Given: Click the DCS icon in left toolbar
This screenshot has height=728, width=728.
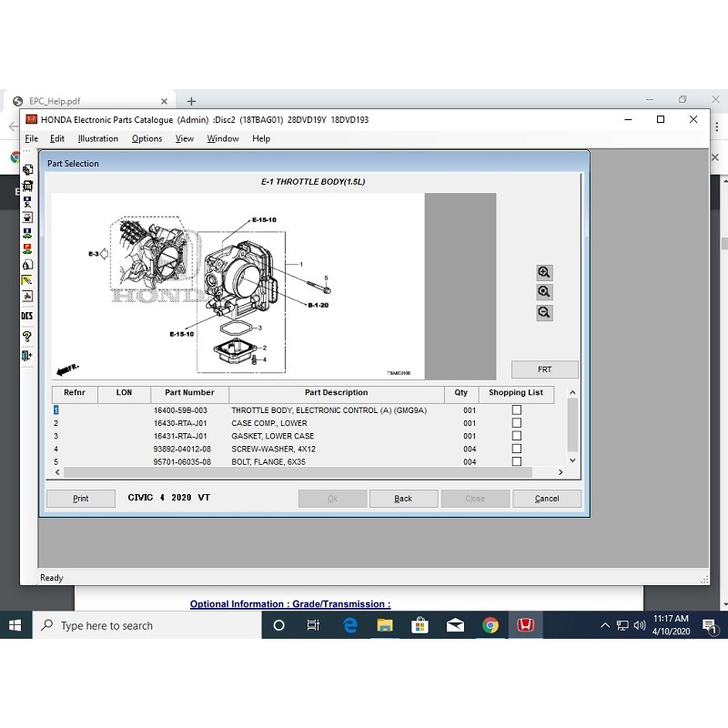Looking at the screenshot, I should [x=27, y=316].
